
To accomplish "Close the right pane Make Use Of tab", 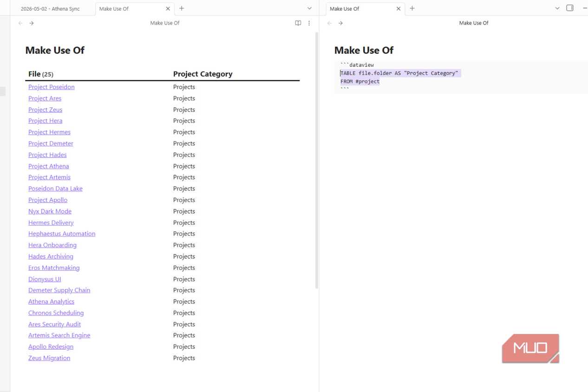I will [x=399, y=9].
